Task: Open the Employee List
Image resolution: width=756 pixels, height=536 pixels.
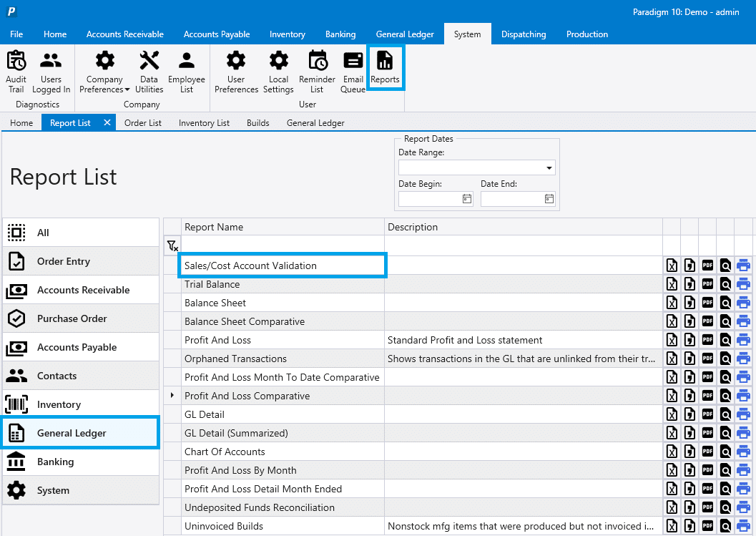Action: click(x=187, y=72)
